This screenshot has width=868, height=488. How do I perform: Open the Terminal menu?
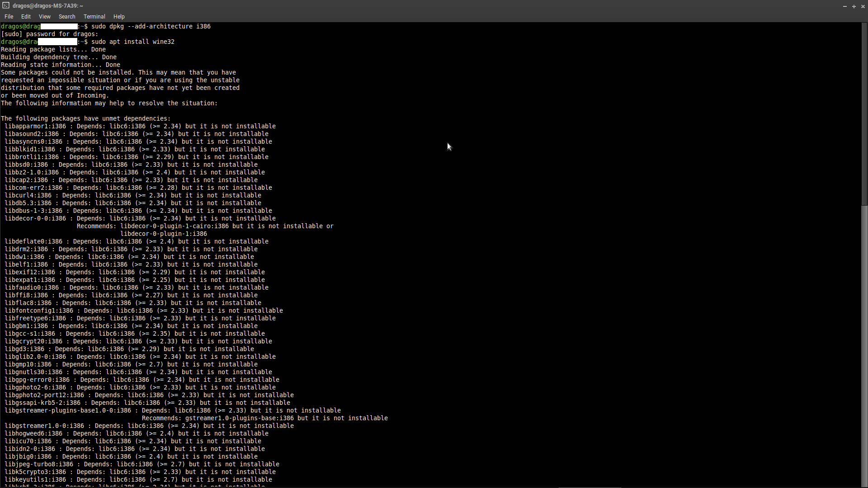[x=94, y=17]
